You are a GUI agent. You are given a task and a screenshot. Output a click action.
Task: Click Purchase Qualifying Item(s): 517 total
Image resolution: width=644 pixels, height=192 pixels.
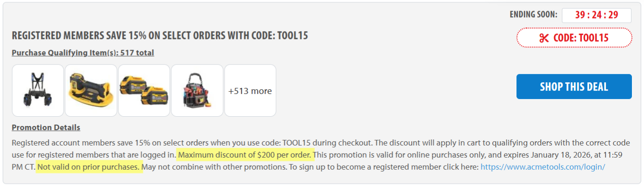pos(83,53)
